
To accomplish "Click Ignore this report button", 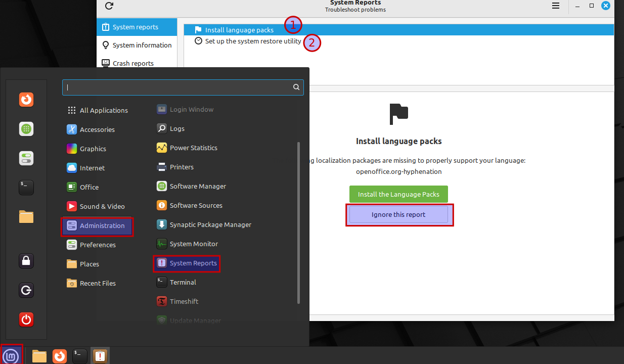I will click(x=398, y=214).
